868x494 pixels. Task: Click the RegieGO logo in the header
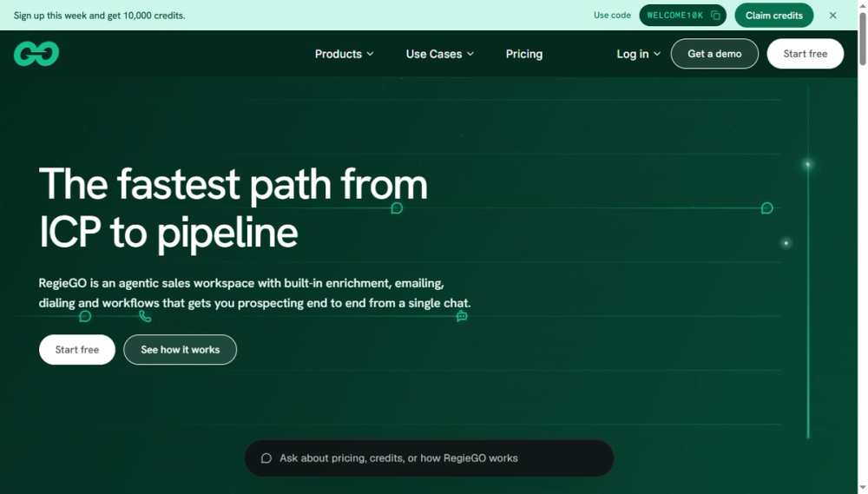(36, 54)
